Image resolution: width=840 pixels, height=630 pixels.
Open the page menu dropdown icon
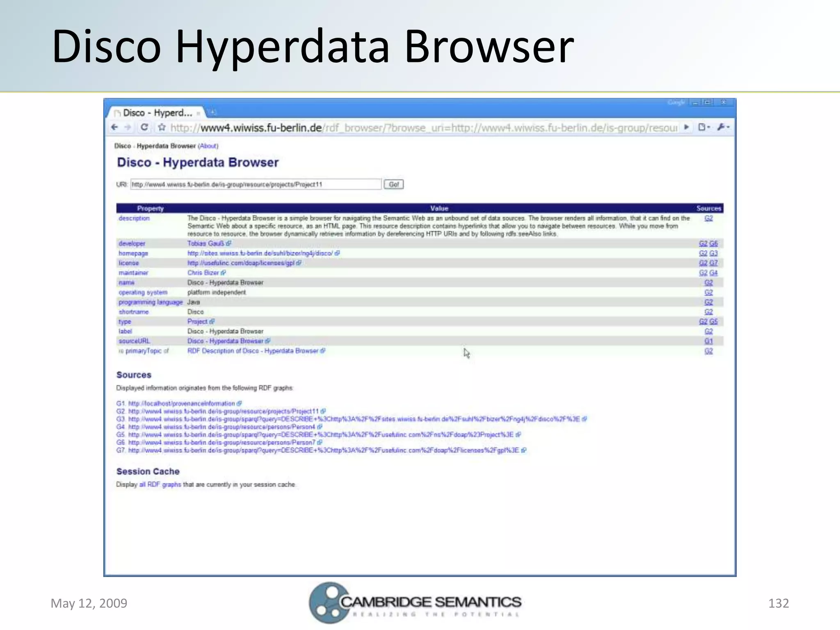703,128
